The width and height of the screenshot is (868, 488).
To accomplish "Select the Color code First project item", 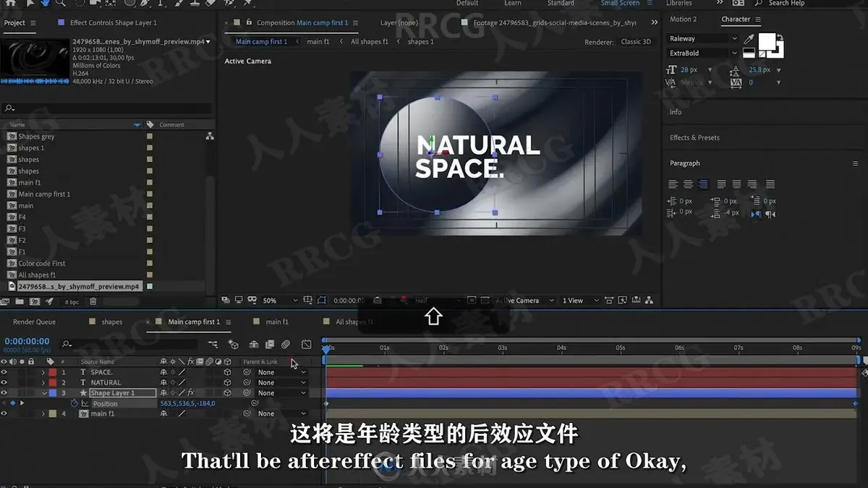I will click(x=42, y=263).
